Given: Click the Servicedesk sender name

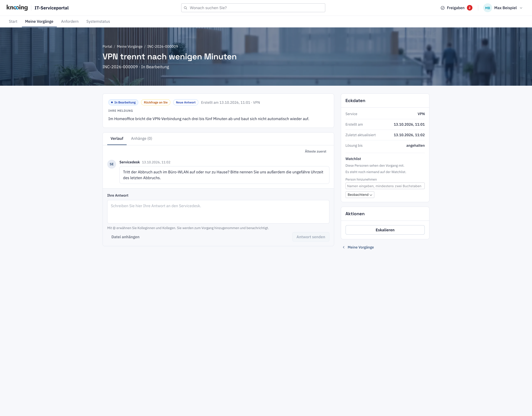Looking at the screenshot, I should click(x=130, y=162).
